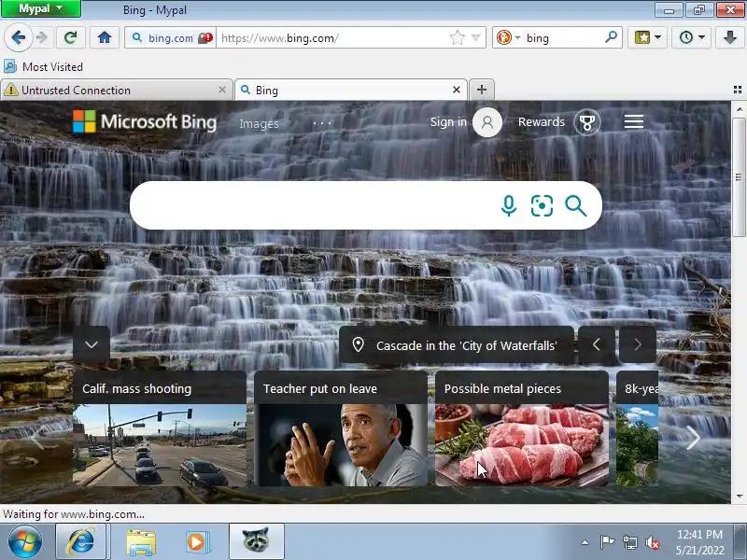This screenshot has width=747, height=560.
Task: Open the partially visible '8k-yea' news card
Action: 638,428
